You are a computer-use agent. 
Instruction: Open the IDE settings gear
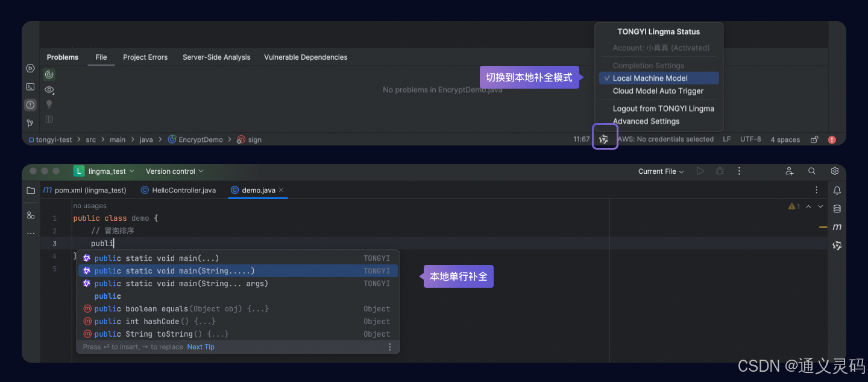pos(835,171)
